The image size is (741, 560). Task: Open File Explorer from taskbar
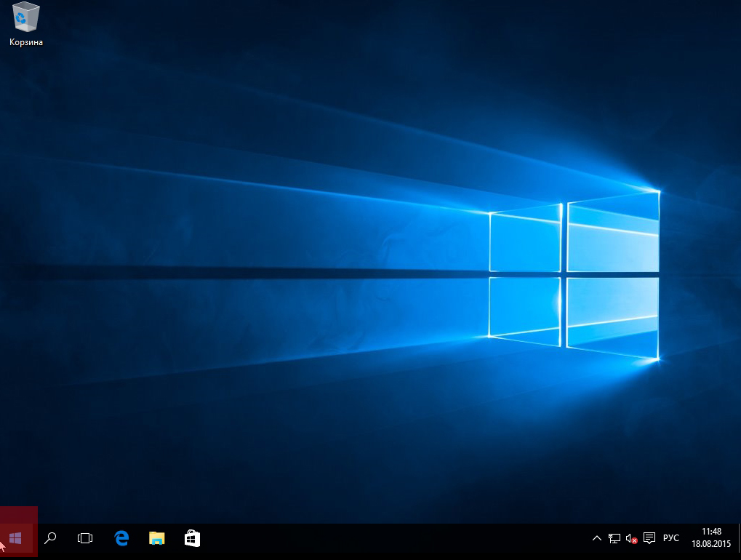[x=157, y=538]
